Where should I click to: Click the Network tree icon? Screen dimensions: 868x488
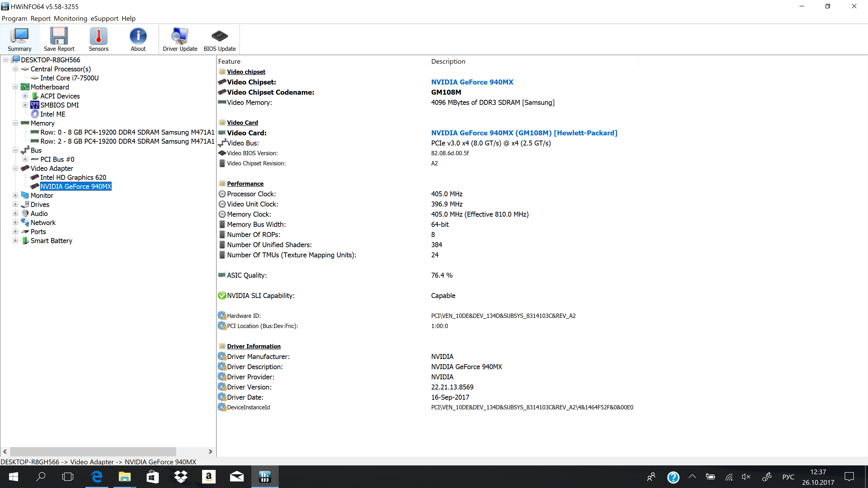(25, 222)
